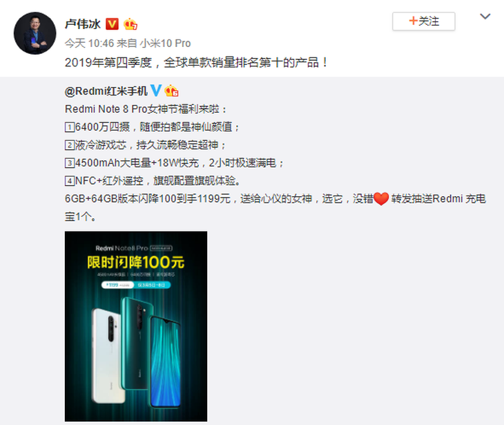The height and width of the screenshot is (425, 504).
Task: Click the 限时闪降100元 headline in the poster
Action: [x=135, y=262]
